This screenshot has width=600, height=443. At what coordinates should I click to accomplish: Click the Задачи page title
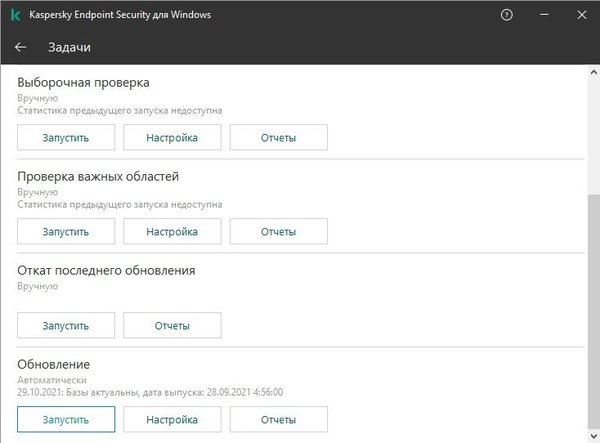[70, 47]
